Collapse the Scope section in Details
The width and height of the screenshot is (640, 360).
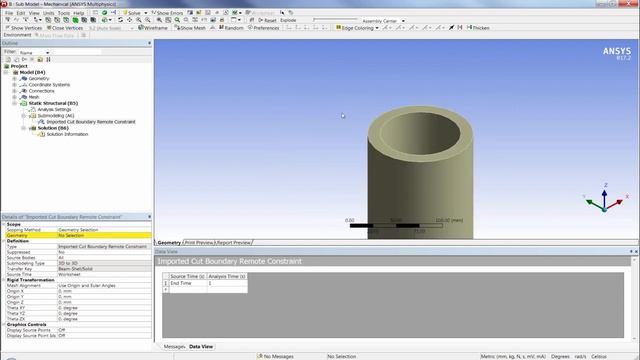(x=4, y=224)
